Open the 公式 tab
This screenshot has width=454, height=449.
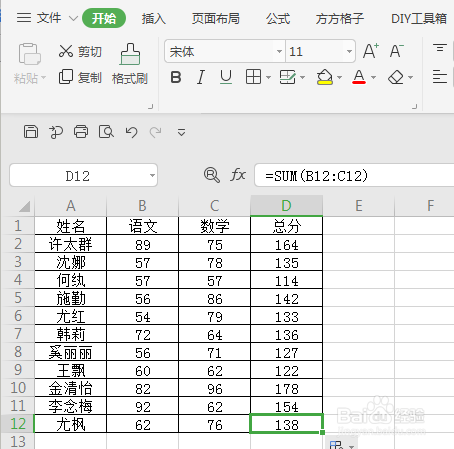click(278, 19)
